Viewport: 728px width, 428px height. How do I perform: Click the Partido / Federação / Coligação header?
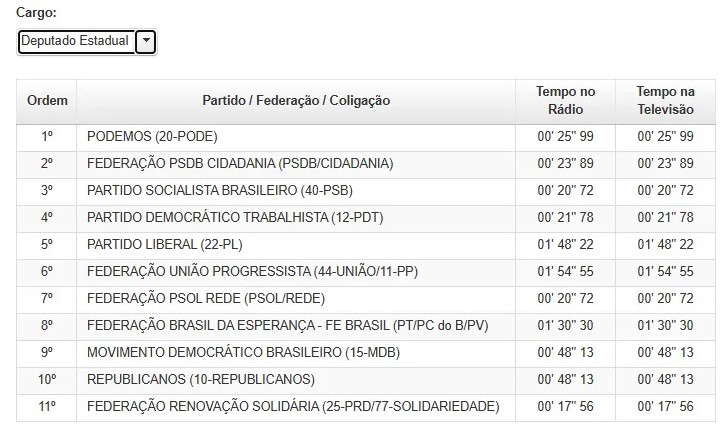click(x=296, y=101)
